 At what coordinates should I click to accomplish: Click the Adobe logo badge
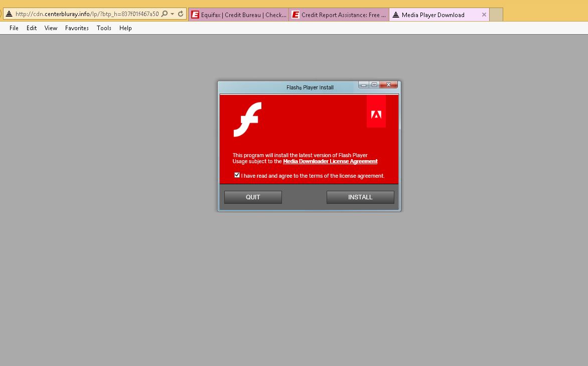click(x=376, y=111)
